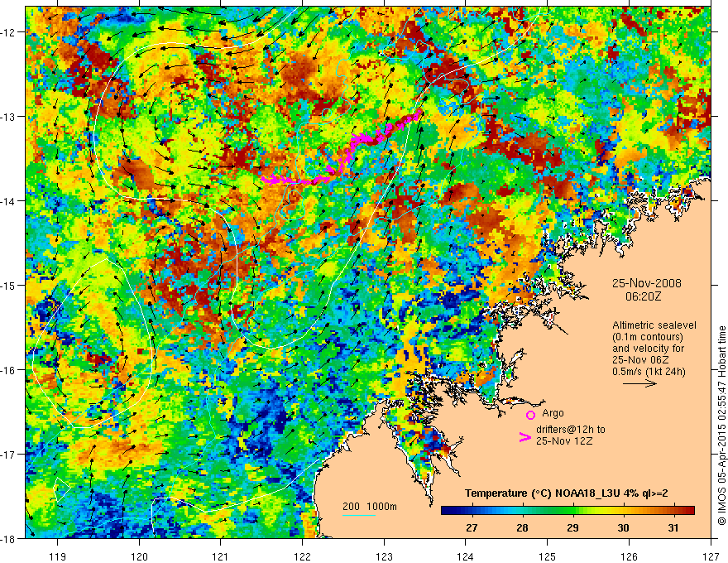Click the 'Argo' legend label

click(x=553, y=413)
